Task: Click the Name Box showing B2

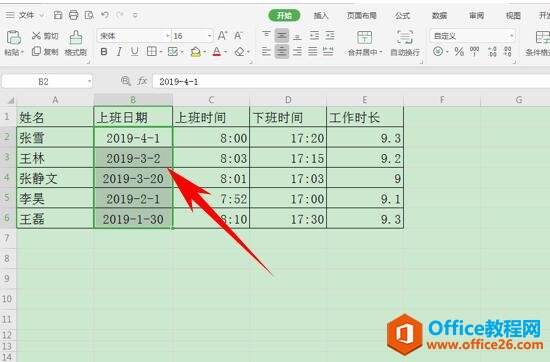Action: (47, 82)
